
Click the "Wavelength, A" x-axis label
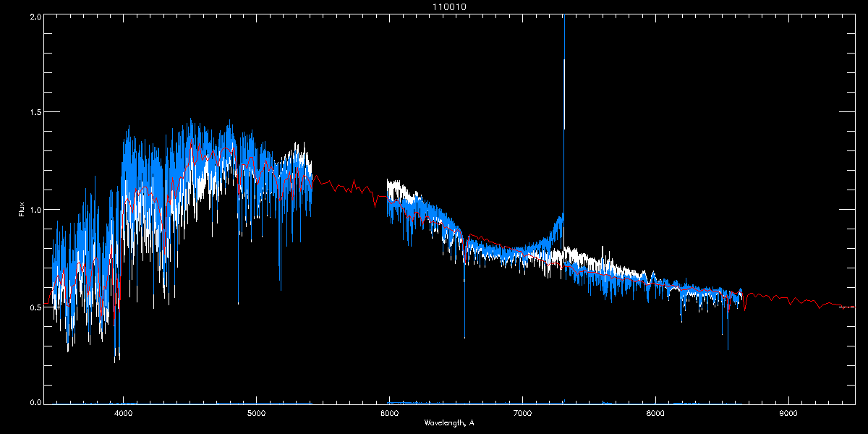pyautogui.click(x=449, y=422)
